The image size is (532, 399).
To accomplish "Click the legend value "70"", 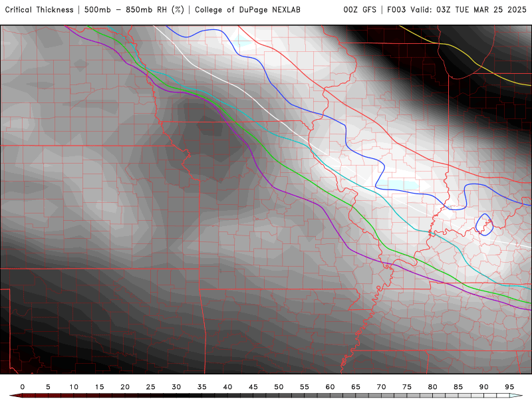I will [381, 387].
